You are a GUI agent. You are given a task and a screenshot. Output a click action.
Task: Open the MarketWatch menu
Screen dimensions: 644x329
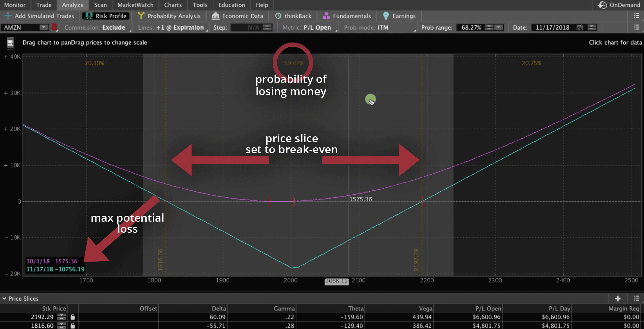click(135, 5)
